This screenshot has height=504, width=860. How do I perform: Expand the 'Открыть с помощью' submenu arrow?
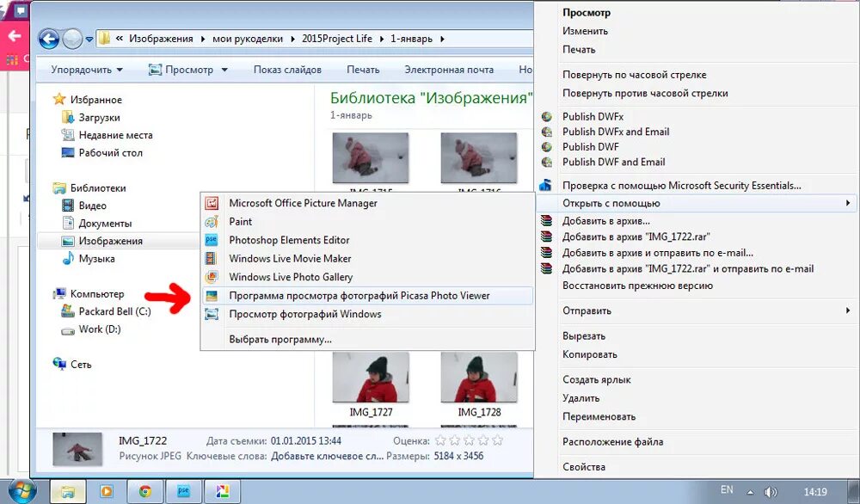[x=848, y=203]
